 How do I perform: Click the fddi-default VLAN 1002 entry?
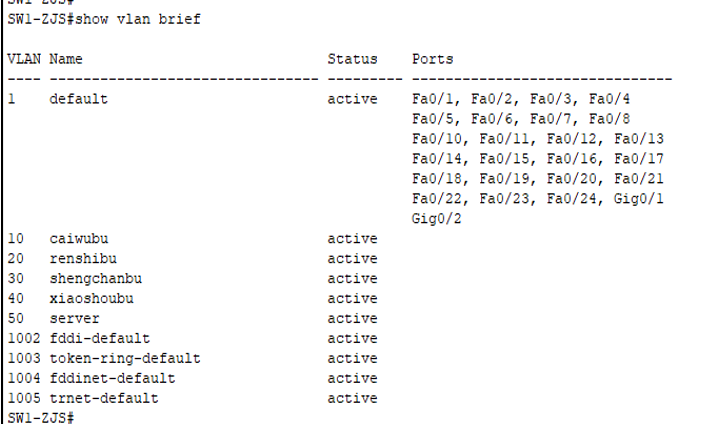100,338
